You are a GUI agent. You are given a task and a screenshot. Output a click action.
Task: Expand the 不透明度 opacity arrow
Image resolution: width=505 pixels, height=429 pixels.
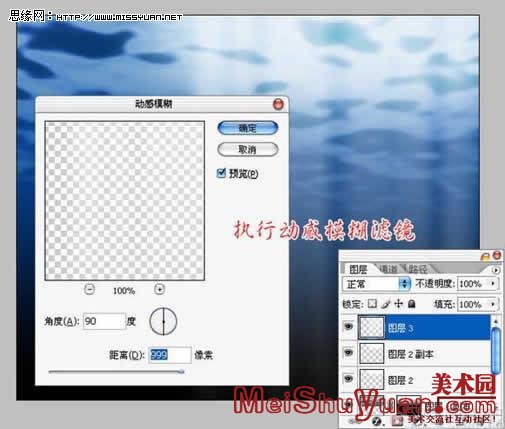pos(493,283)
